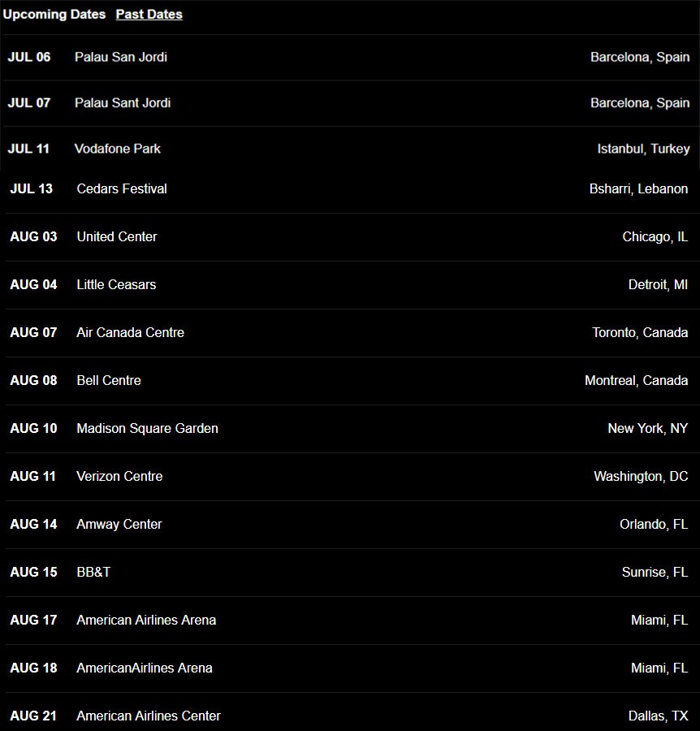Open the AUG 17 American Airlines Arena show

pos(146,620)
